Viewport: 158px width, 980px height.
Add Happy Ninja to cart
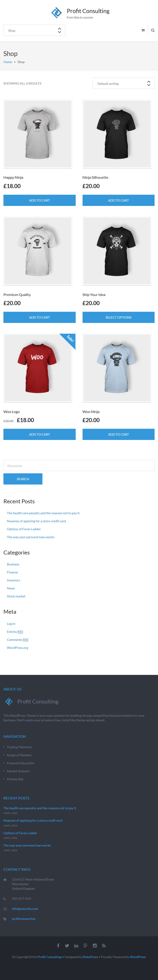[x=39, y=200]
